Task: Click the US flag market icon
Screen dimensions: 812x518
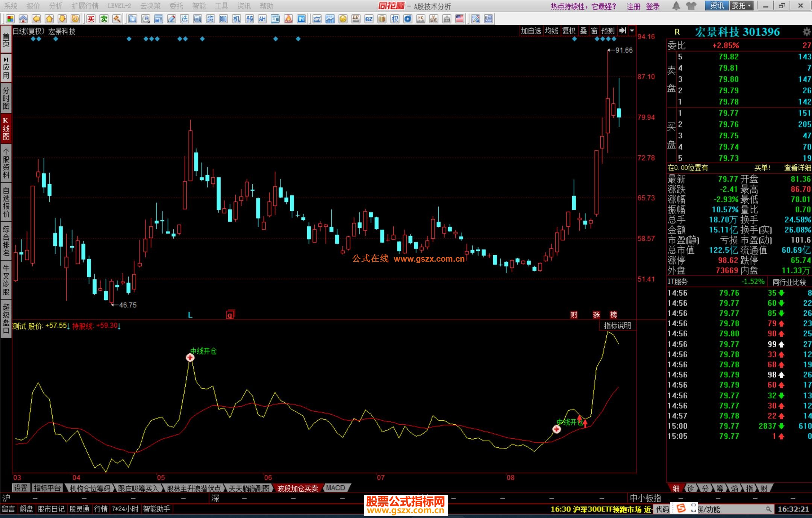Action: point(459,19)
